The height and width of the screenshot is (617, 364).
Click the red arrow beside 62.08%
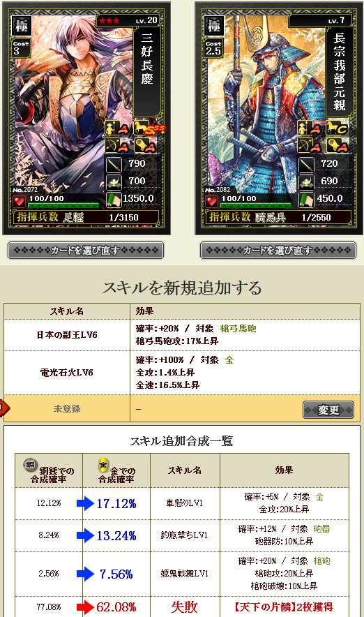[x=85, y=607]
